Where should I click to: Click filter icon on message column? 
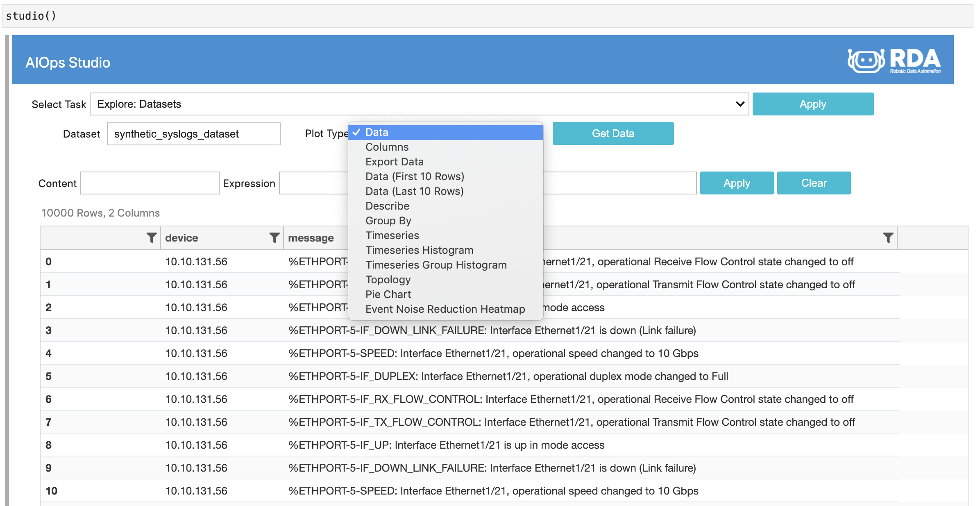(888, 238)
